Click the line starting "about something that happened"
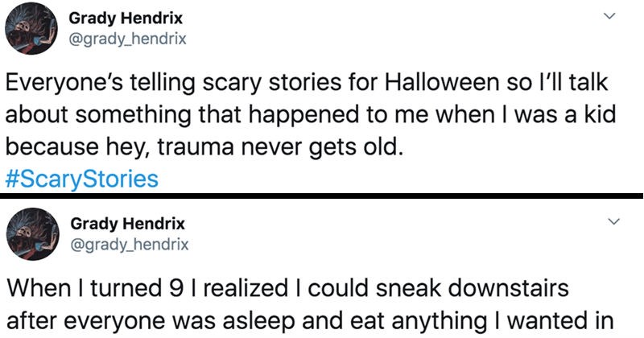Screen dimensions: 644x338 (311, 115)
